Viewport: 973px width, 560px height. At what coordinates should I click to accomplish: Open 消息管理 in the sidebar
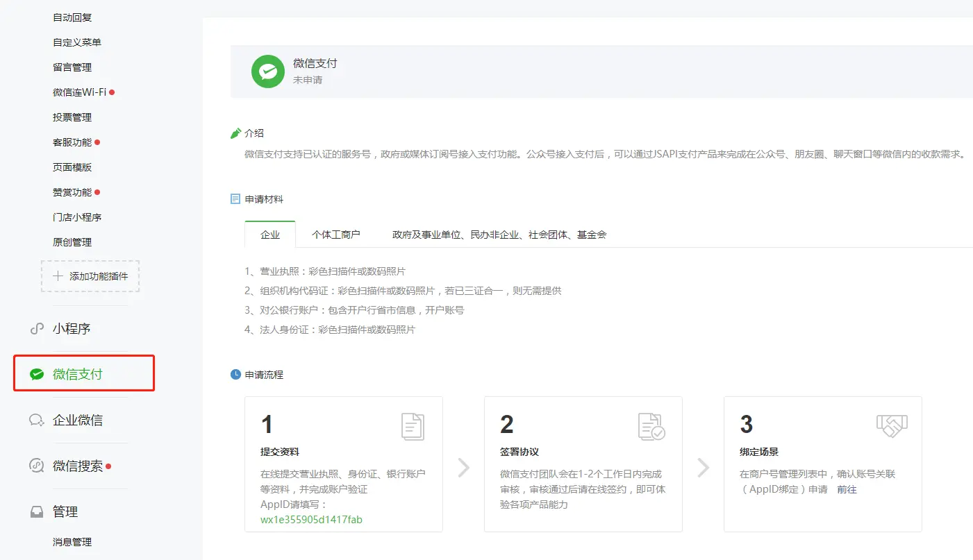(72, 542)
